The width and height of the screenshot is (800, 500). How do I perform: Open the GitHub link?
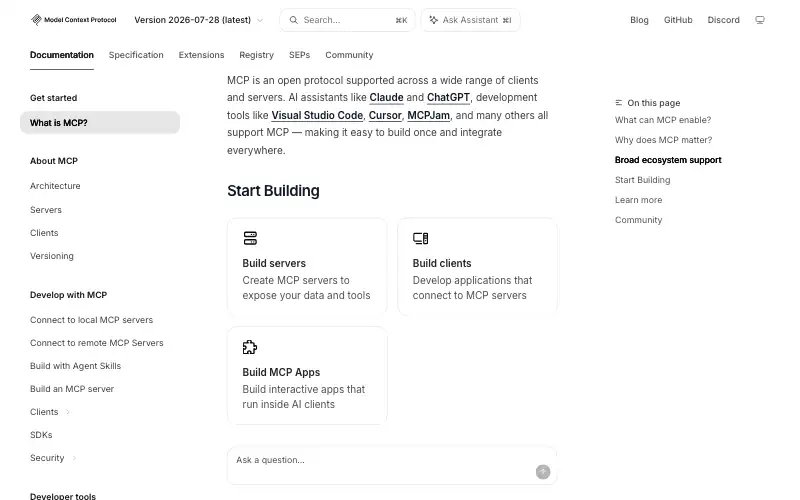[678, 20]
